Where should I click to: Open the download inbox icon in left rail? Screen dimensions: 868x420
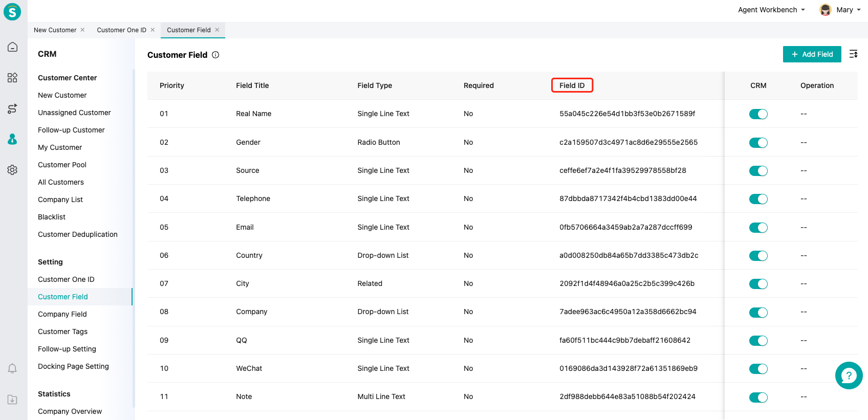click(12, 400)
